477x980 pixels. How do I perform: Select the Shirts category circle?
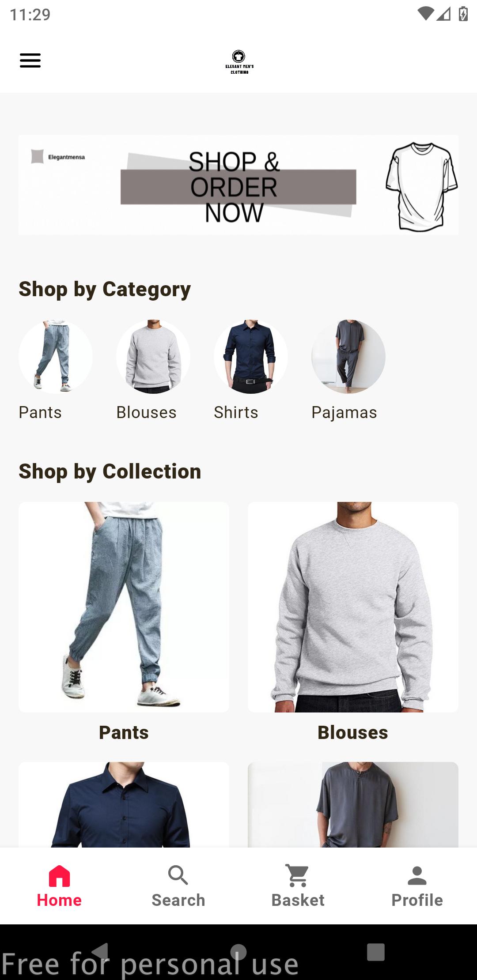251,357
